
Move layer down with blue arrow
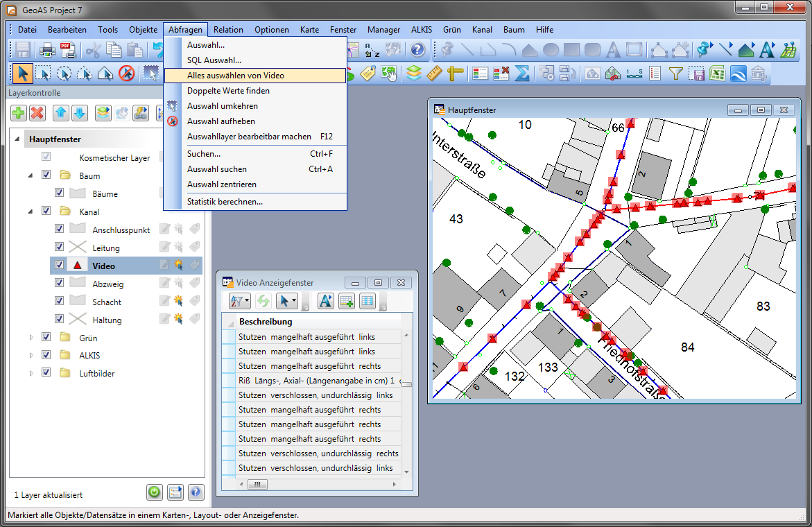pyautogui.click(x=80, y=113)
